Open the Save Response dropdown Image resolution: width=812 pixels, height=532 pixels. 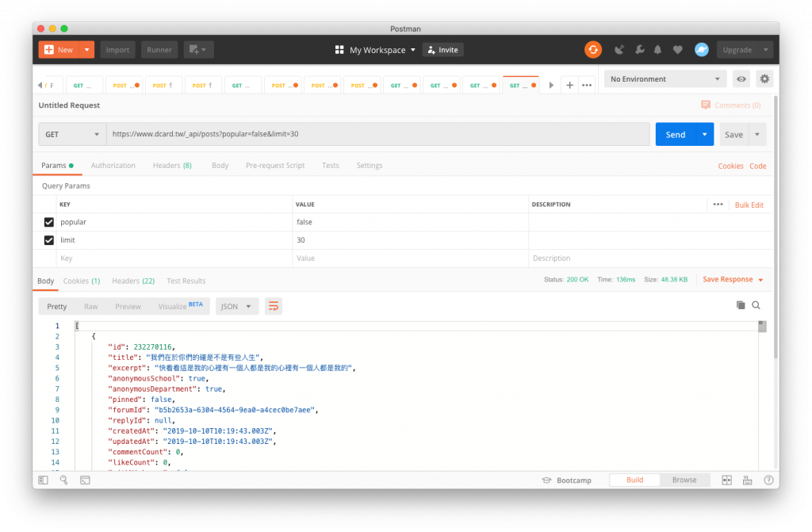pyautogui.click(x=733, y=280)
